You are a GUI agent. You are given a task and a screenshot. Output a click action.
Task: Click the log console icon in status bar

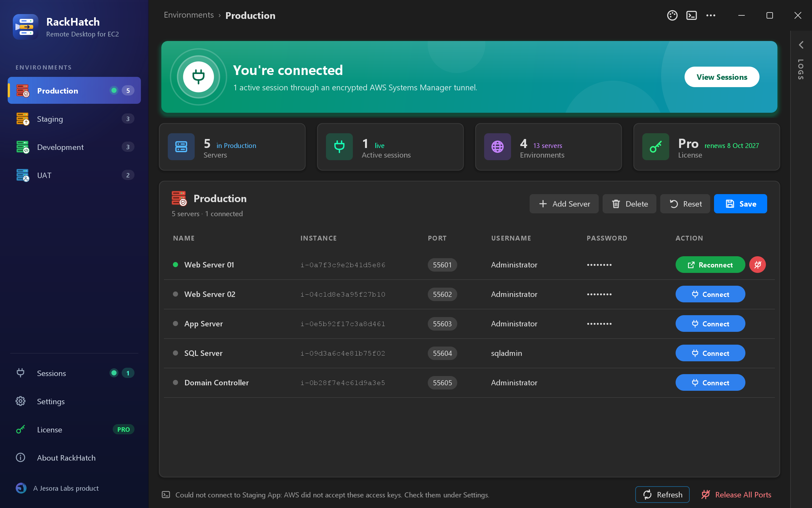[166, 495]
